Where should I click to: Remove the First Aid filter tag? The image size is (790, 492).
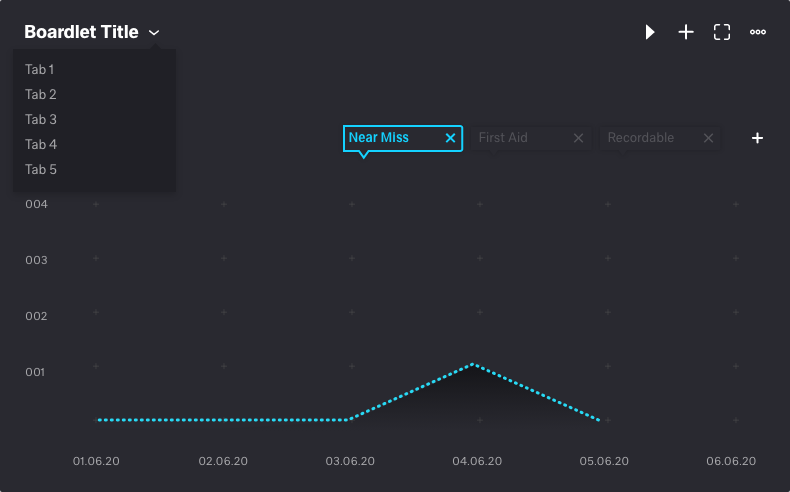(578, 138)
